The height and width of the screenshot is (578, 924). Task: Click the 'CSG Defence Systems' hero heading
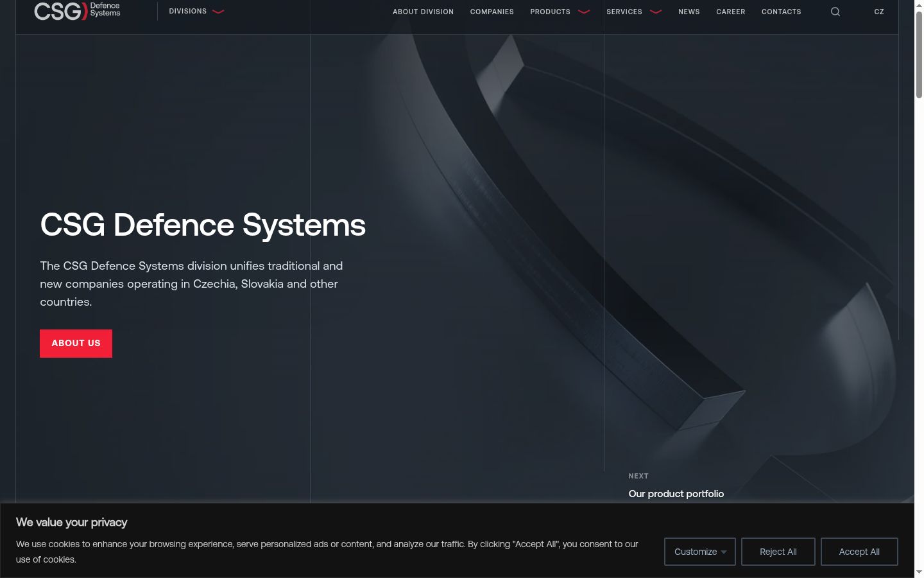tap(203, 225)
